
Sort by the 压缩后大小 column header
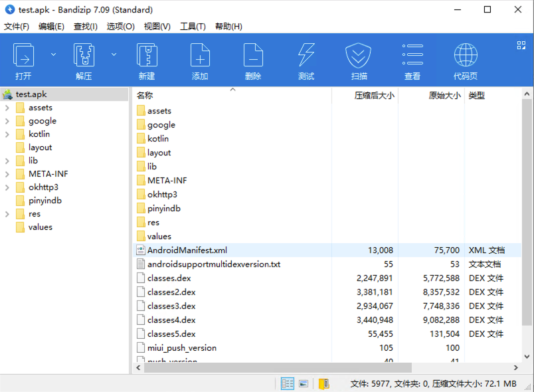point(365,96)
